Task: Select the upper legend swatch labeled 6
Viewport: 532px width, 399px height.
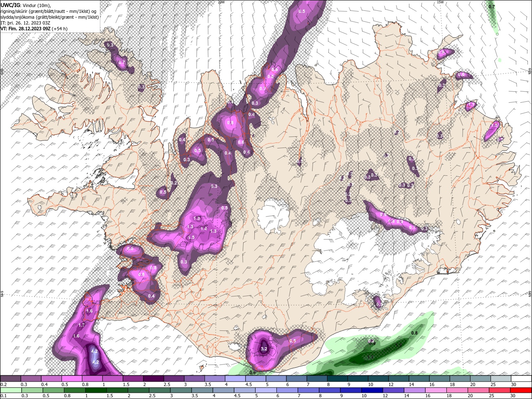Action: click(296, 379)
